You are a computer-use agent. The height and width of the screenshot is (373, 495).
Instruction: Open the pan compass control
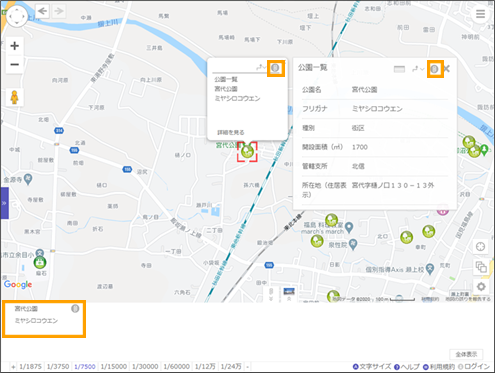(x=17, y=16)
